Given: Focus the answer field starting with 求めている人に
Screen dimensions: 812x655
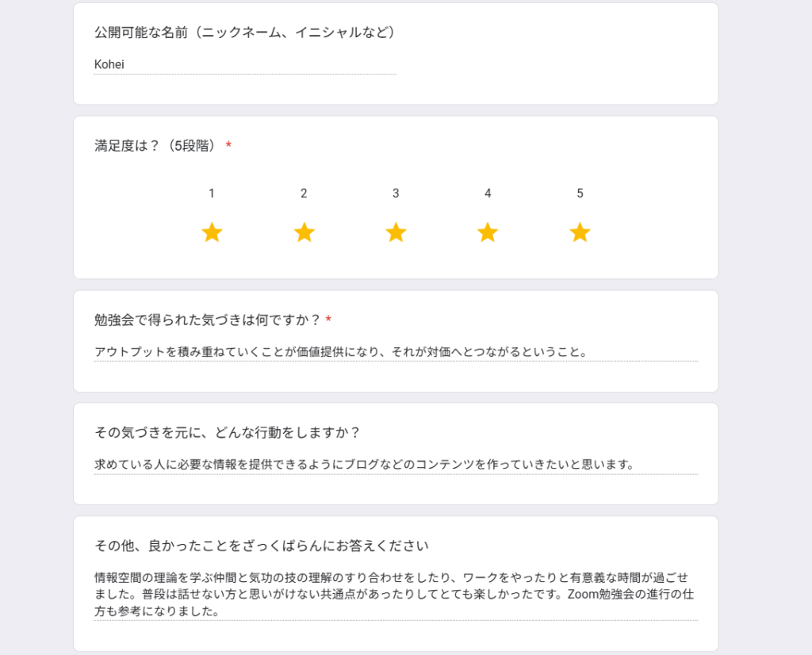Looking at the screenshot, I should 396,465.
